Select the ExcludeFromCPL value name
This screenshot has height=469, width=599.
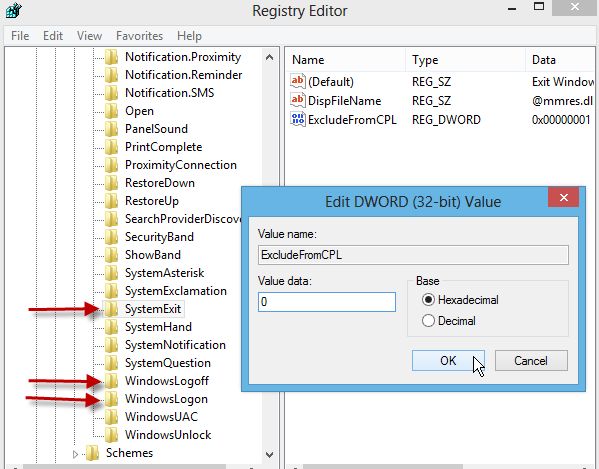(x=352, y=120)
